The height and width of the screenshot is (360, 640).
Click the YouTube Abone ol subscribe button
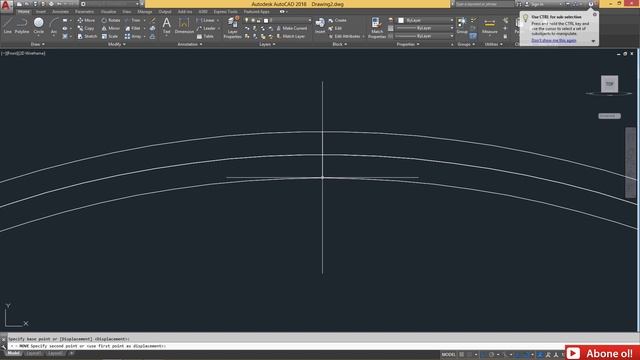(602, 353)
